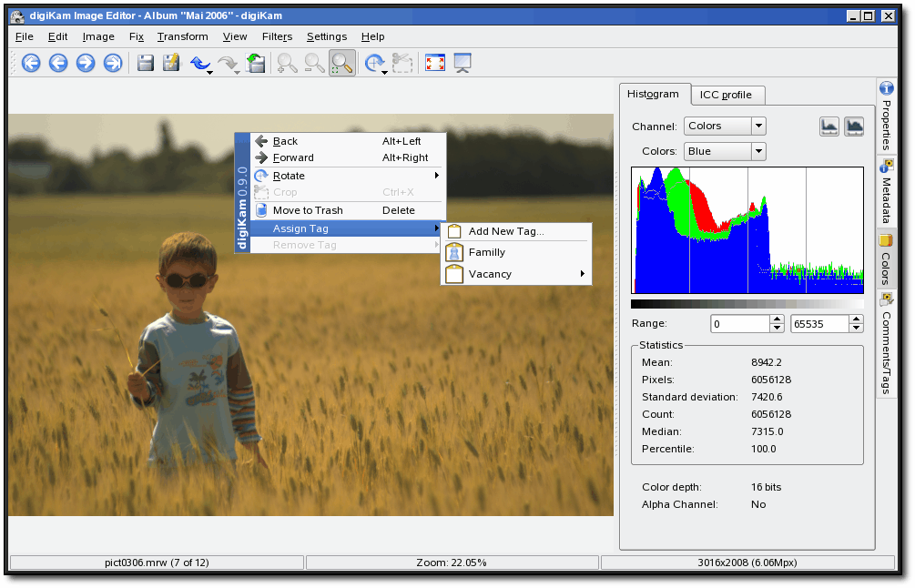Jump to the last image

click(x=113, y=63)
